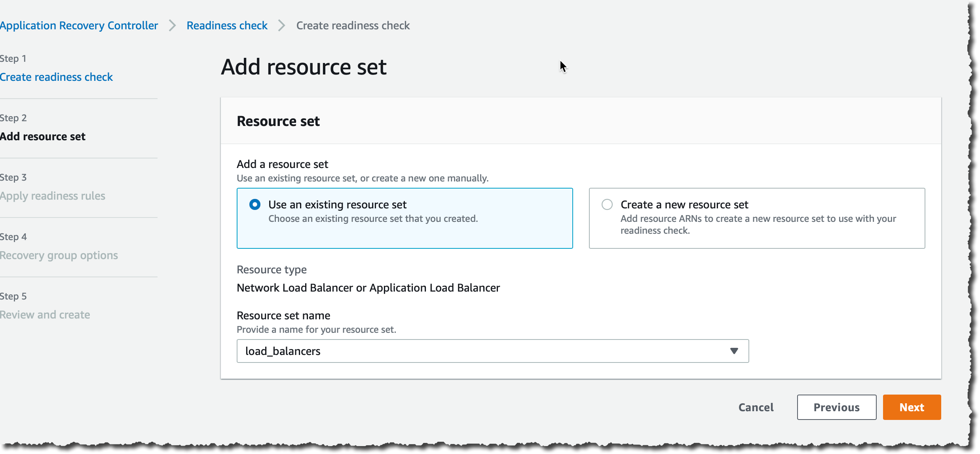The image size is (980, 454).
Task: Open the Review and create step
Action: point(45,315)
